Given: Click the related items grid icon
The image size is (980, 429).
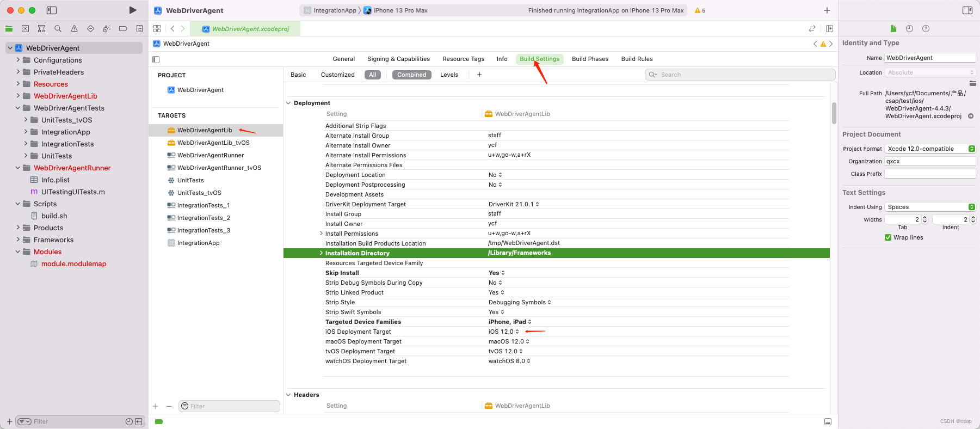Looking at the screenshot, I should pyautogui.click(x=157, y=28).
